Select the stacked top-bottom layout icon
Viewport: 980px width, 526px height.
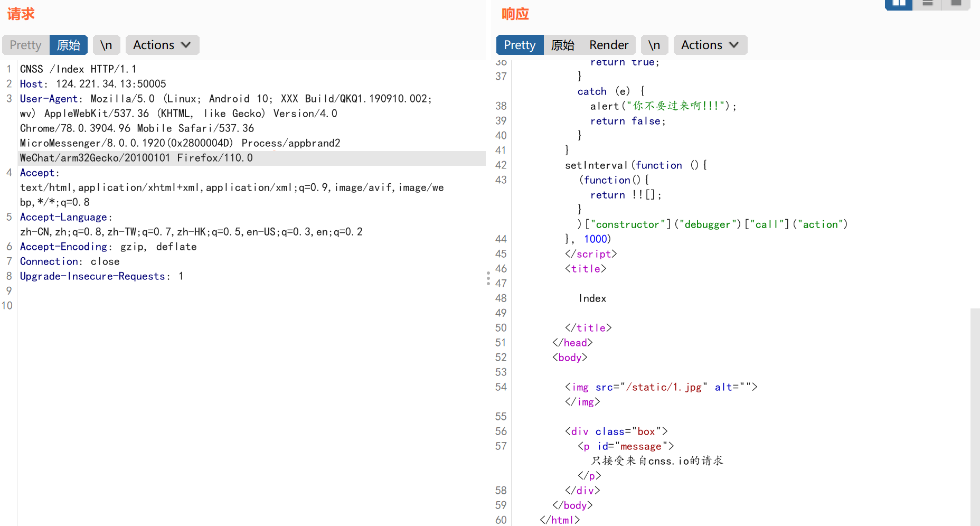(927, 4)
